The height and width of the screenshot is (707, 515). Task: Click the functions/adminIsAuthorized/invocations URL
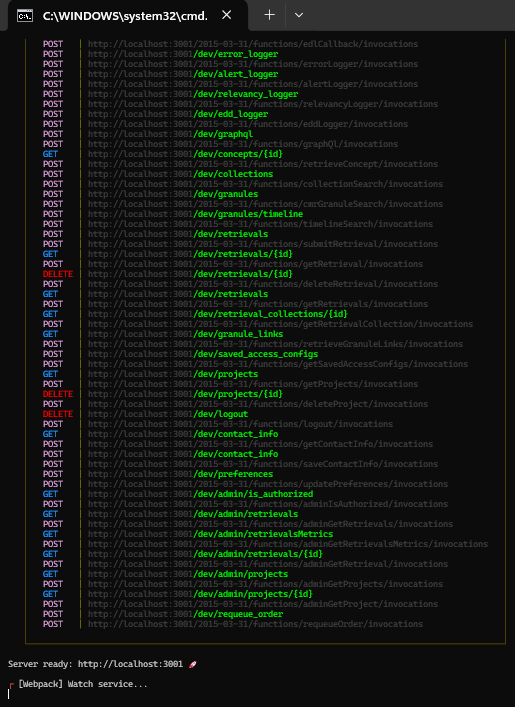(268, 504)
